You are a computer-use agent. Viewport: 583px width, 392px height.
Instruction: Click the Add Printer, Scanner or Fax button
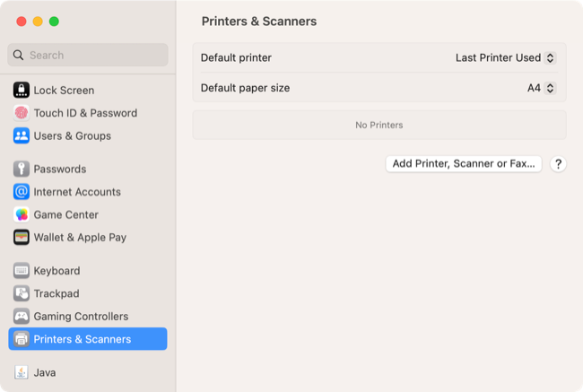pyautogui.click(x=464, y=163)
